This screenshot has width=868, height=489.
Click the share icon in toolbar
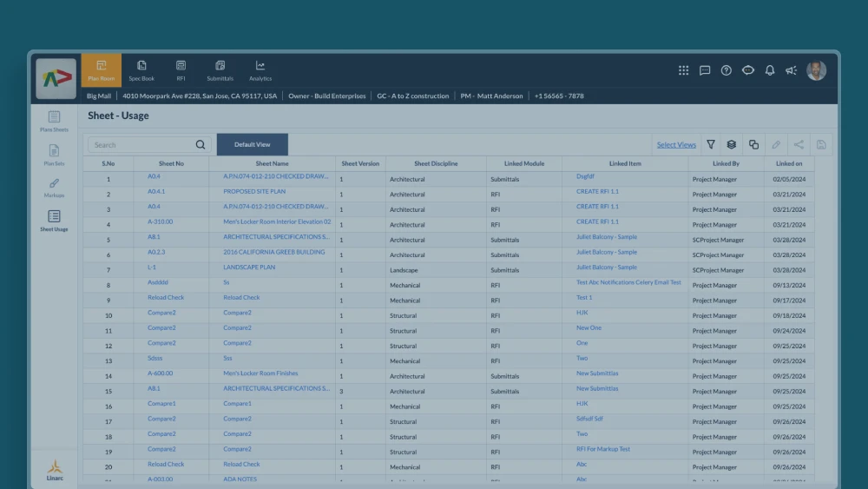799,144
